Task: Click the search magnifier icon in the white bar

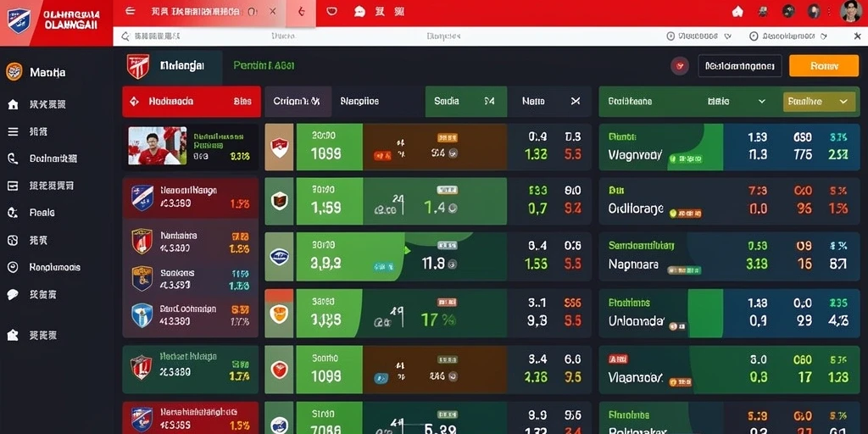Action: [x=125, y=36]
